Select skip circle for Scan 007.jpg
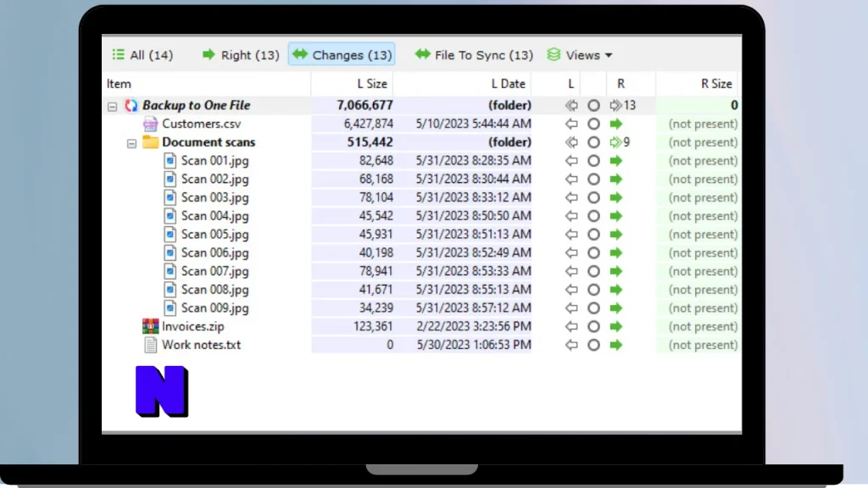The image size is (868, 488). [593, 271]
